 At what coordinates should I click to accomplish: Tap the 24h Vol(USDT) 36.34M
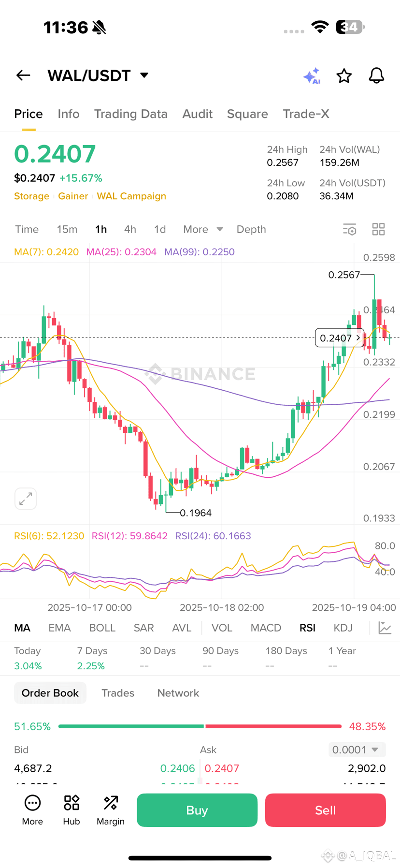coord(336,196)
